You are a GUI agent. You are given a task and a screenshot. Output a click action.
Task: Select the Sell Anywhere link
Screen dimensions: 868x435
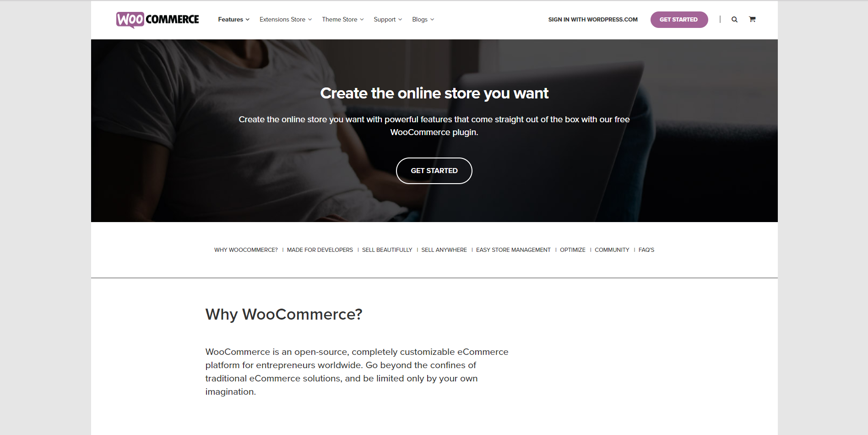(x=444, y=250)
